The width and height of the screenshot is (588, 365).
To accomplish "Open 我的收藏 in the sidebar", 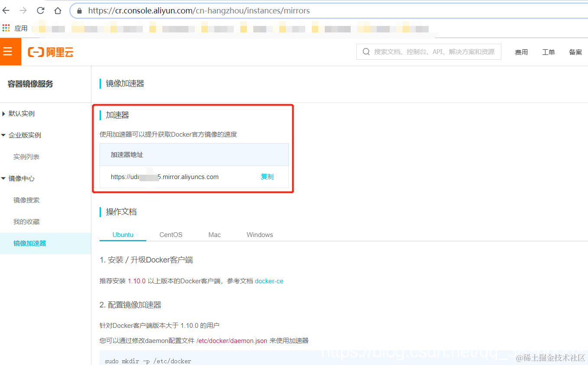I will [x=26, y=221].
